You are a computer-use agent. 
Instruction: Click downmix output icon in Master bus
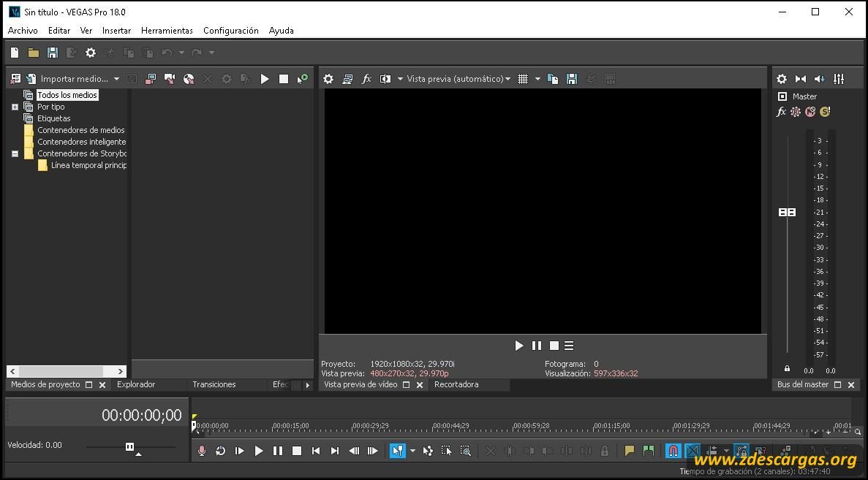point(801,79)
